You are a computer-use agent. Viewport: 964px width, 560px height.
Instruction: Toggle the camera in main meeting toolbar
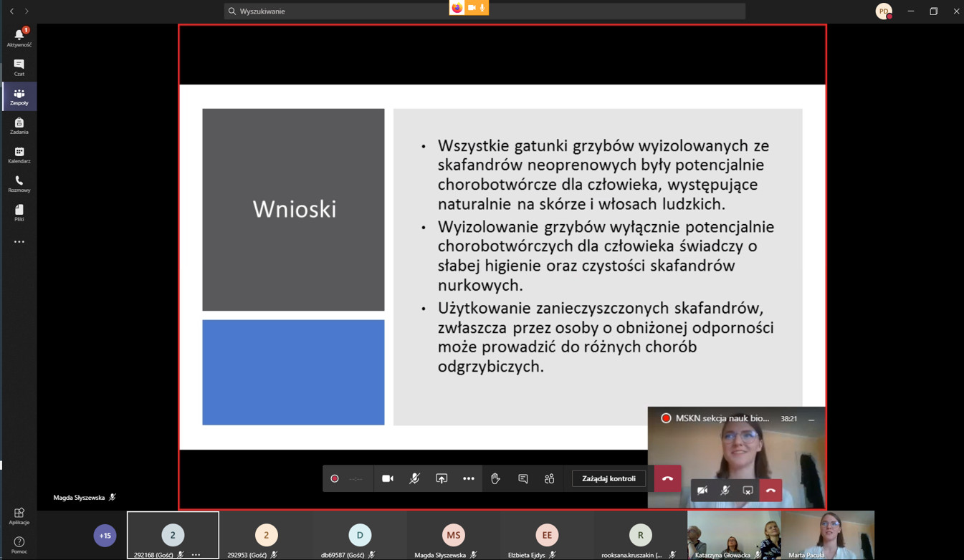pyautogui.click(x=388, y=478)
